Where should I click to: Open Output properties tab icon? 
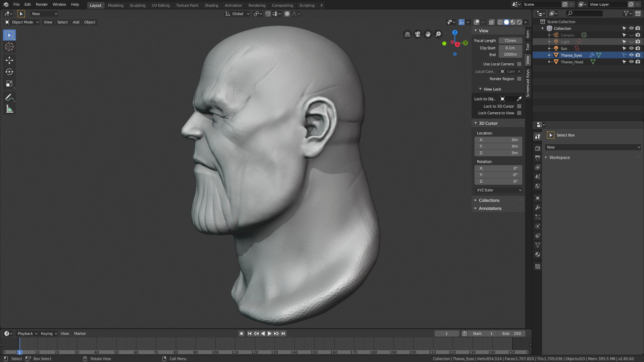click(538, 158)
